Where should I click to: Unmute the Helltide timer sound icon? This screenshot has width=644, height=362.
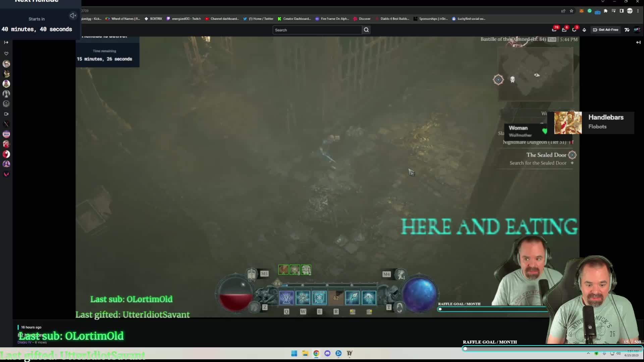[x=73, y=15]
